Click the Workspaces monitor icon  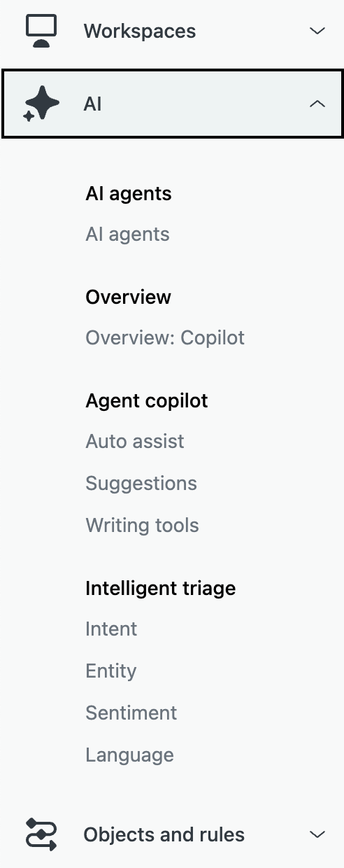41,31
